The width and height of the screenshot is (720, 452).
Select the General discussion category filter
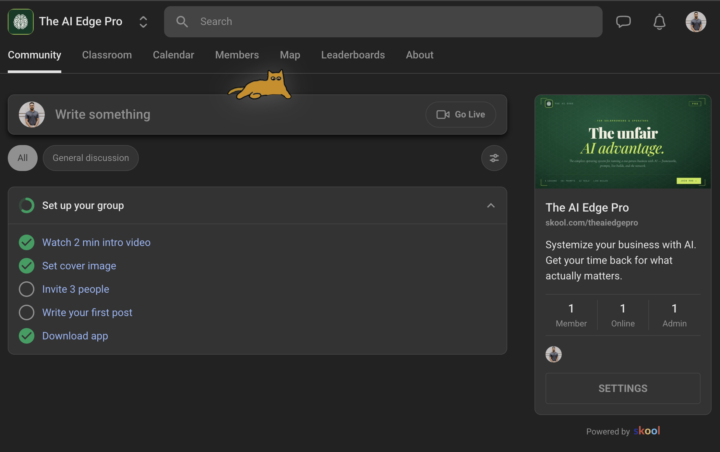point(91,158)
